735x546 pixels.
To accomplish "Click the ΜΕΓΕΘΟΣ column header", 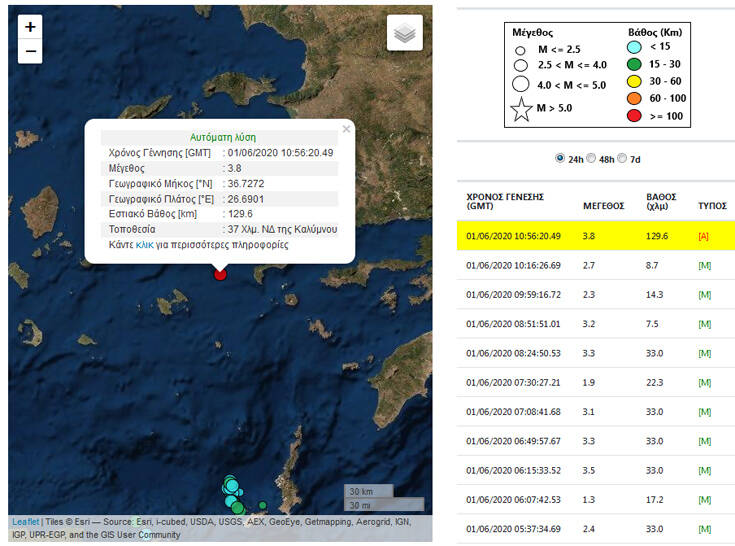I will point(603,206).
